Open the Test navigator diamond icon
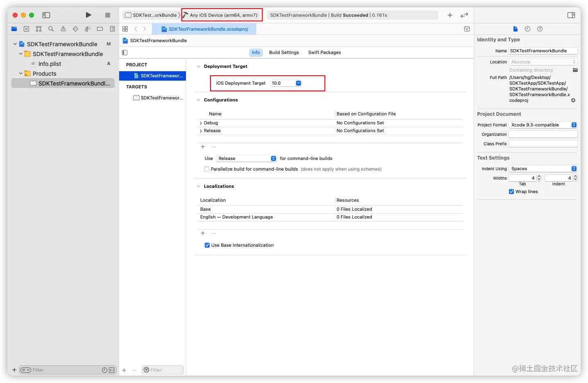Viewport: 588px width, 383px height. click(75, 29)
